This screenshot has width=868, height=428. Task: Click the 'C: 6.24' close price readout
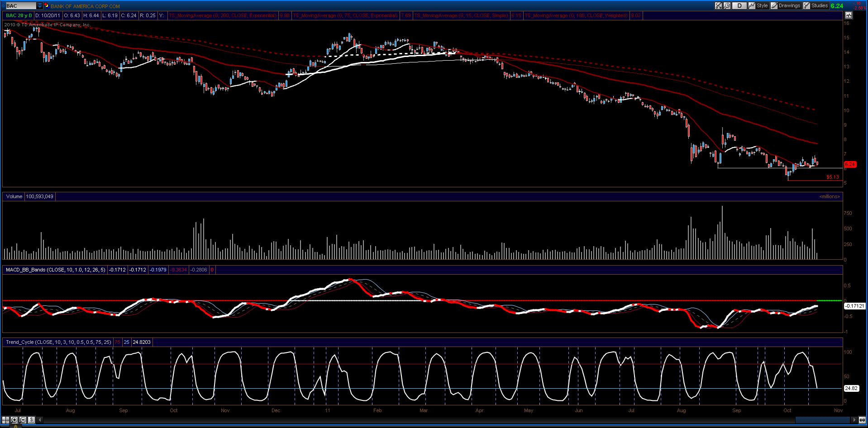(129, 15)
